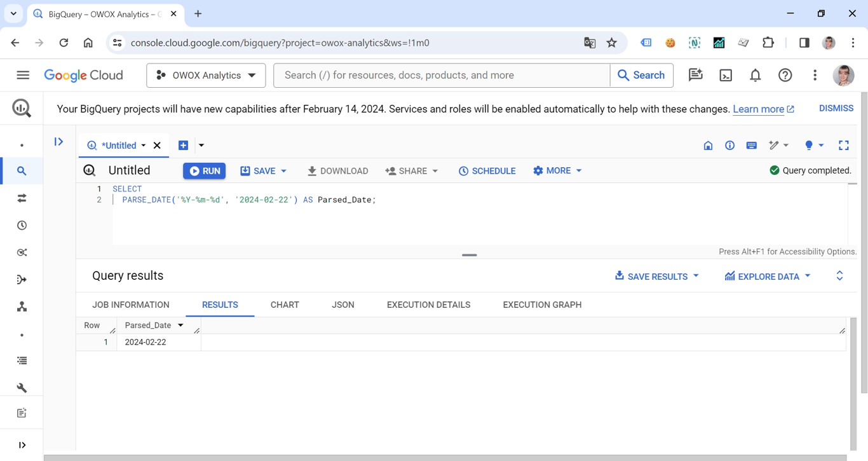
Task: Click the blue Search button
Action: (x=641, y=75)
